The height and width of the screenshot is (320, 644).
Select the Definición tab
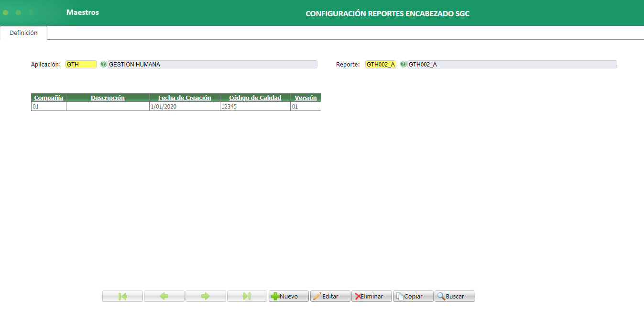click(23, 33)
